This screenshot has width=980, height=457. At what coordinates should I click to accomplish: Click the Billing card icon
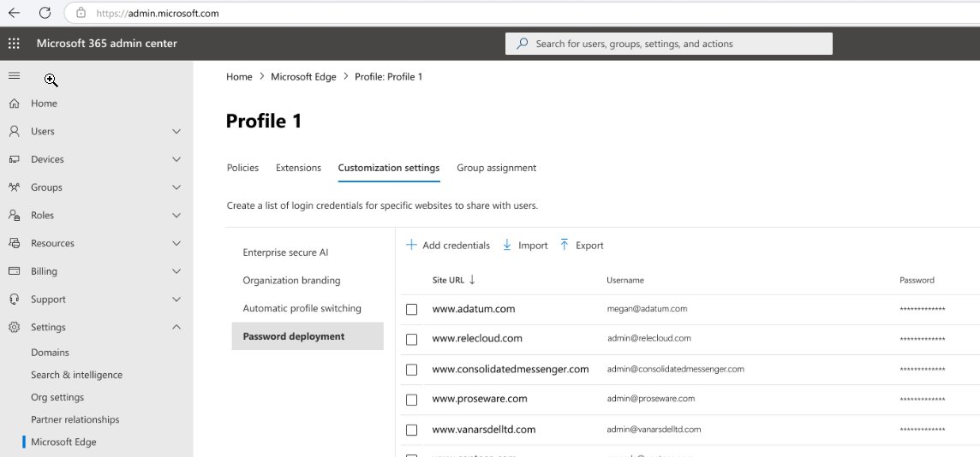[x=15, y=271]
